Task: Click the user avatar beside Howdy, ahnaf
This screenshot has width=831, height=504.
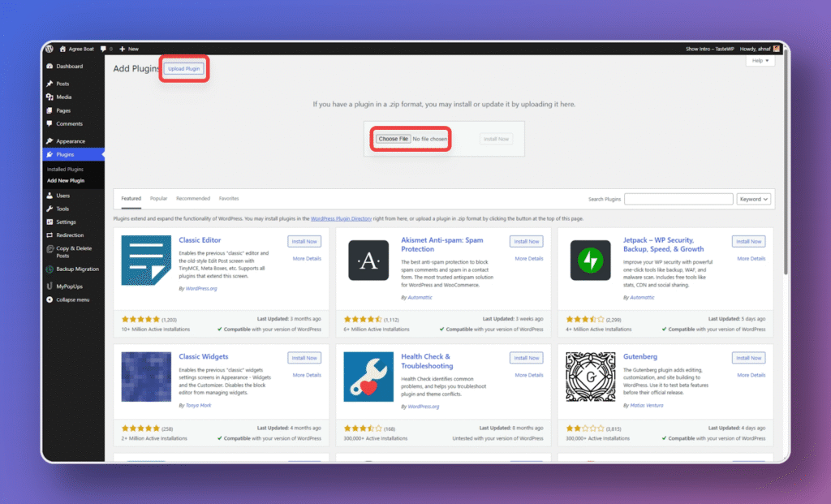Action: click(777, 49)
